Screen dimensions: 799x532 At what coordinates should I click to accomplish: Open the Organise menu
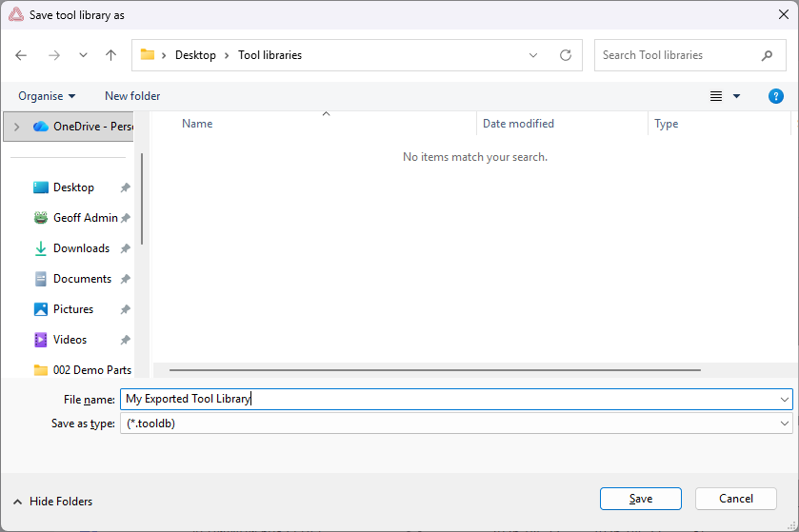point(47,96)
